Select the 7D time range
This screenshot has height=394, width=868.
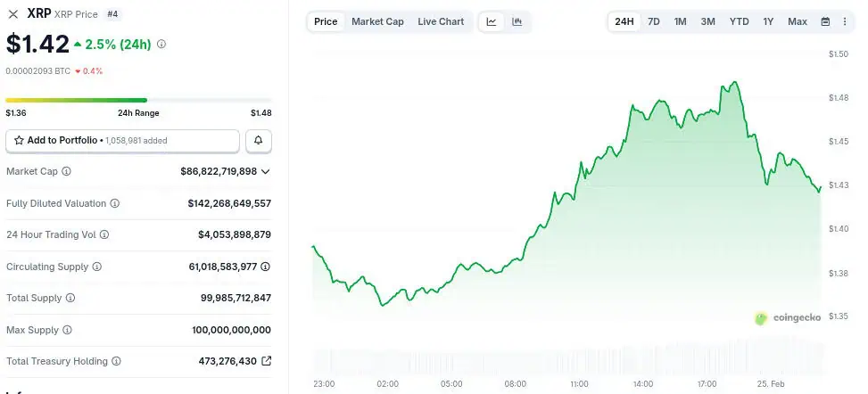[654, 21]
